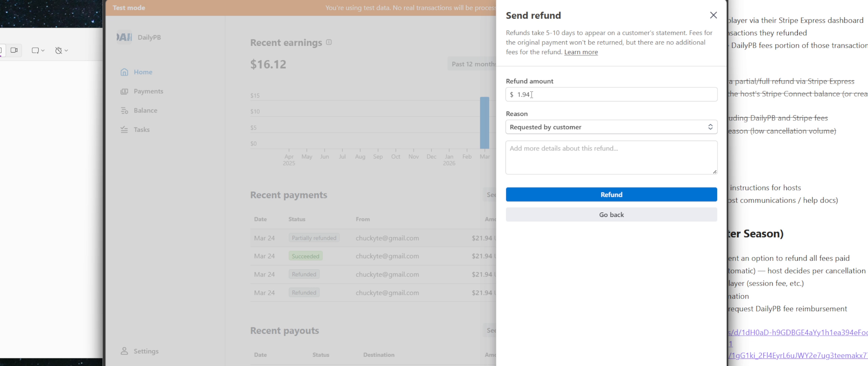The image size is (868, 366).
Task: Click the Test mode label
Action: [129, 7]
